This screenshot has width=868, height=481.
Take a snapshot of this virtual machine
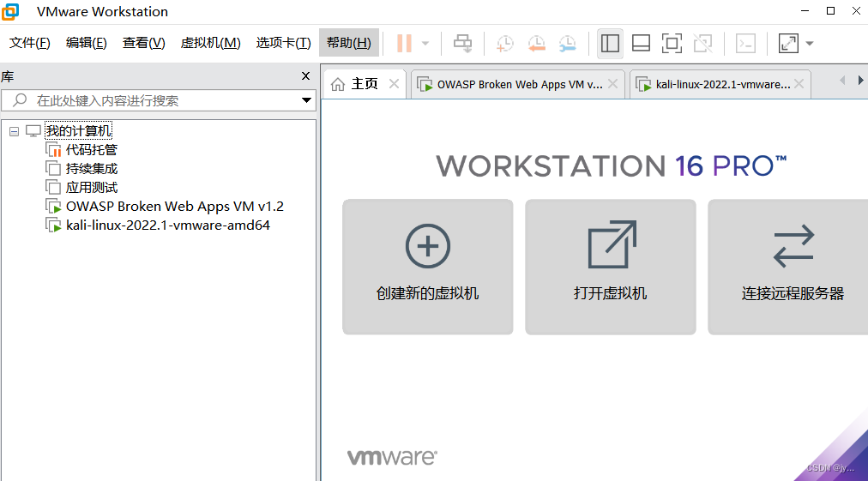(x=504, y=43)
